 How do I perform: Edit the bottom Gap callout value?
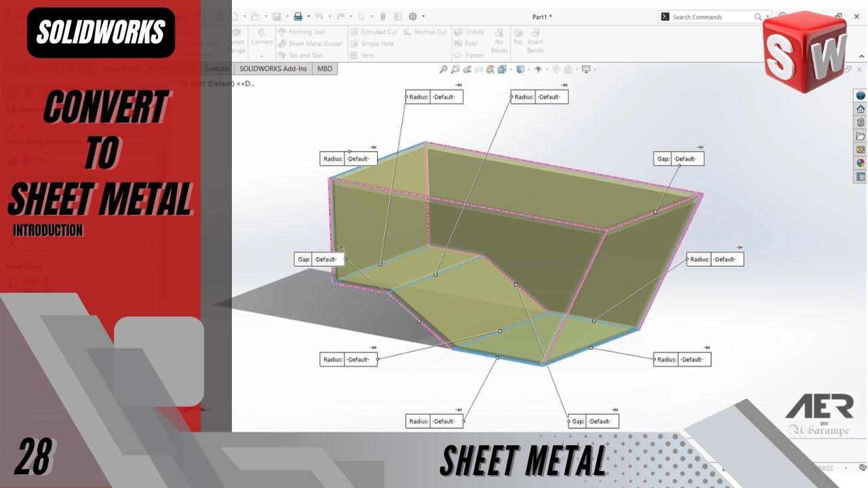(x=602, y=421)
